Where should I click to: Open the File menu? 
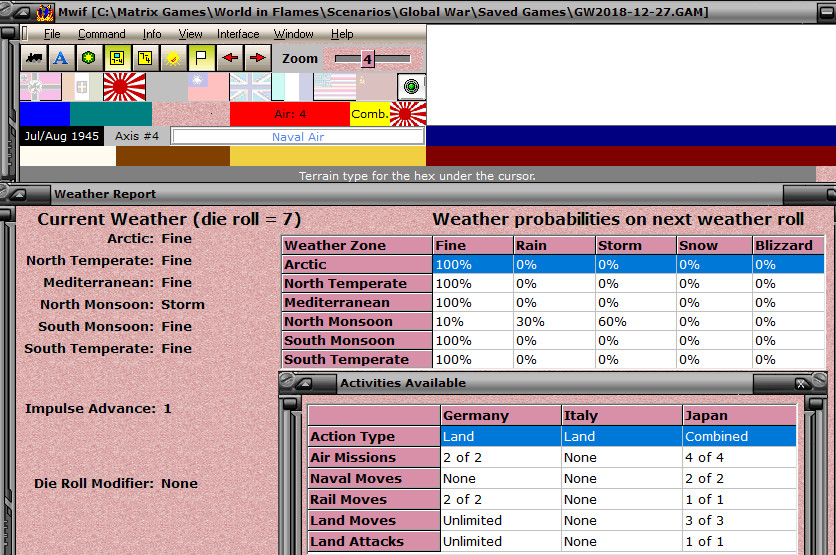coord(52,34)
